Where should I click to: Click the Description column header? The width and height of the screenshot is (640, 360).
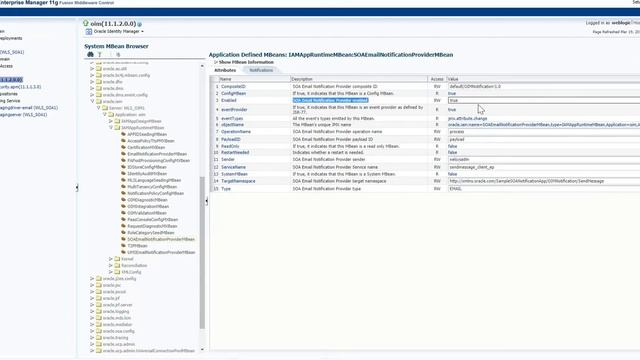point(359,79)
